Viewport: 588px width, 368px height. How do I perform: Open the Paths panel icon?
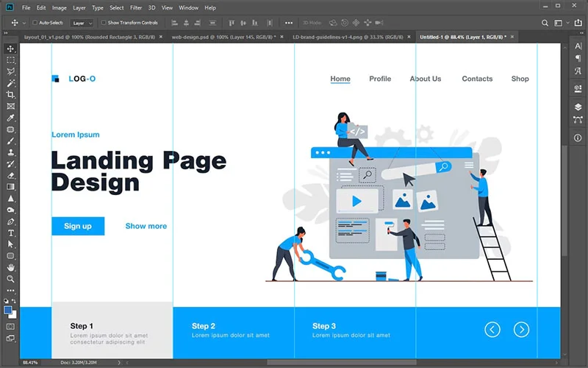(578, 120)
